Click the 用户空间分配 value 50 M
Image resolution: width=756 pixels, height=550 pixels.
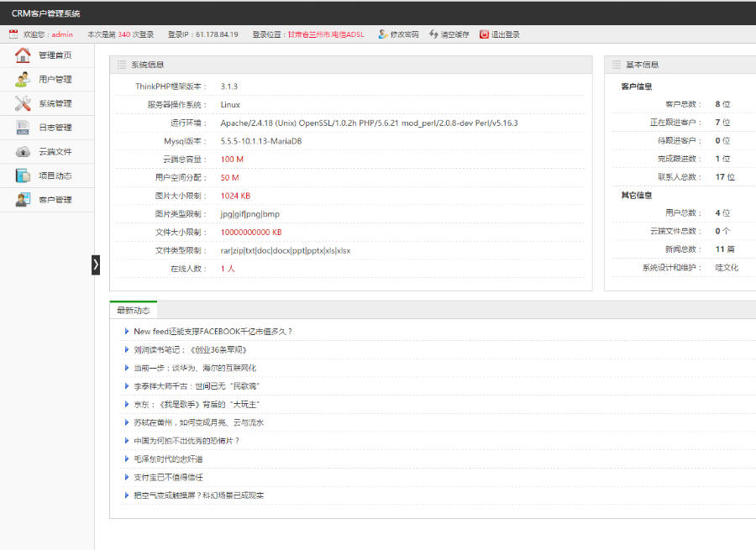coord(229,178)
